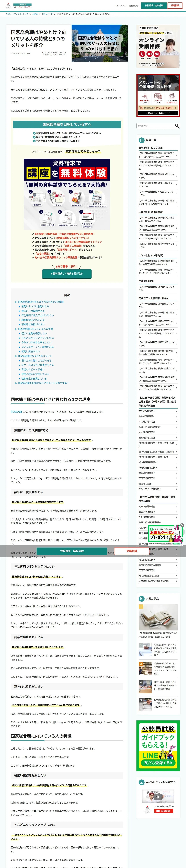Jump to 年功序列で収入が上がりにくい in contents
Screen dimensions: 186x868
pos(38,315)
